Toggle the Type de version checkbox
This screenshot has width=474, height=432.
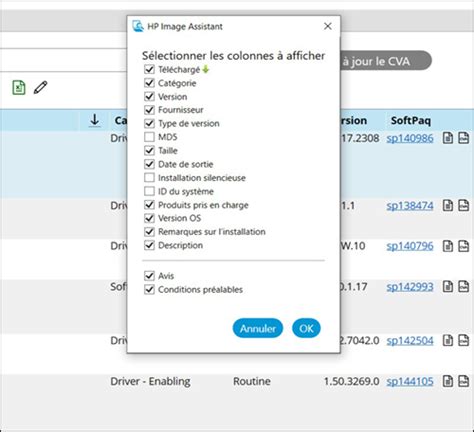(x=149, y=123)
